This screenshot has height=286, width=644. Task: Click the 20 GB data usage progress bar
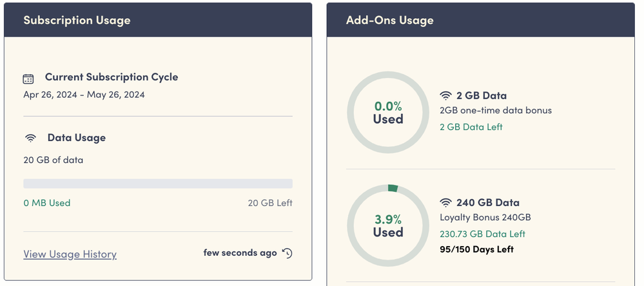click(x=158, y=184)
